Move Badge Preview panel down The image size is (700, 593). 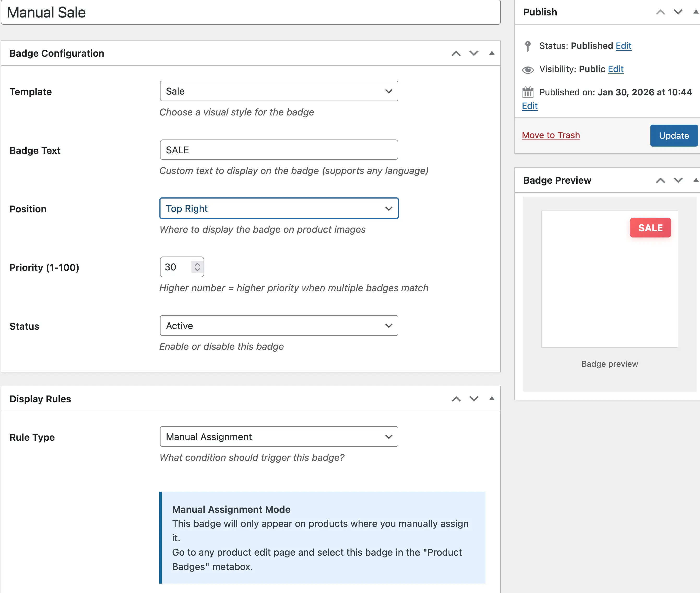(x=678, y=181)
